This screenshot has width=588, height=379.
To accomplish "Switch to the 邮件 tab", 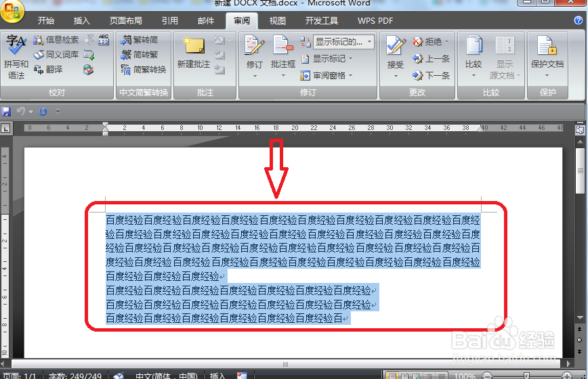I will tap(206, 20).
